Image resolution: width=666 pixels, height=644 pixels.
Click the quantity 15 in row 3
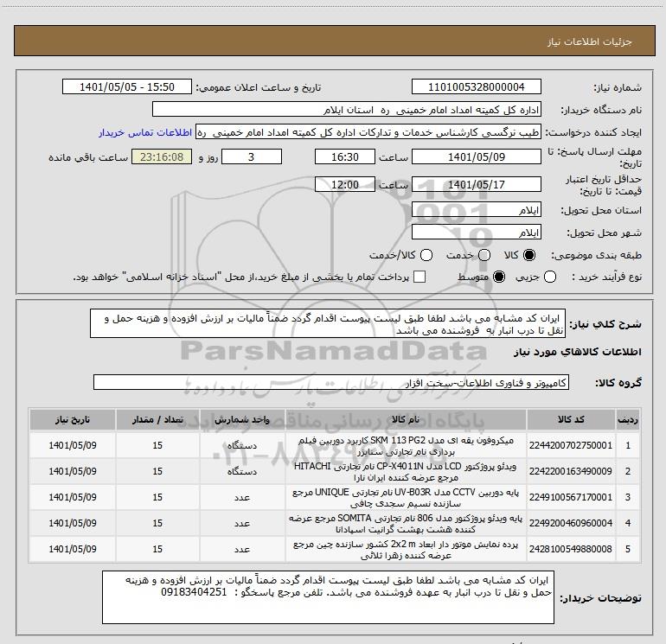(x=157, y=497)
